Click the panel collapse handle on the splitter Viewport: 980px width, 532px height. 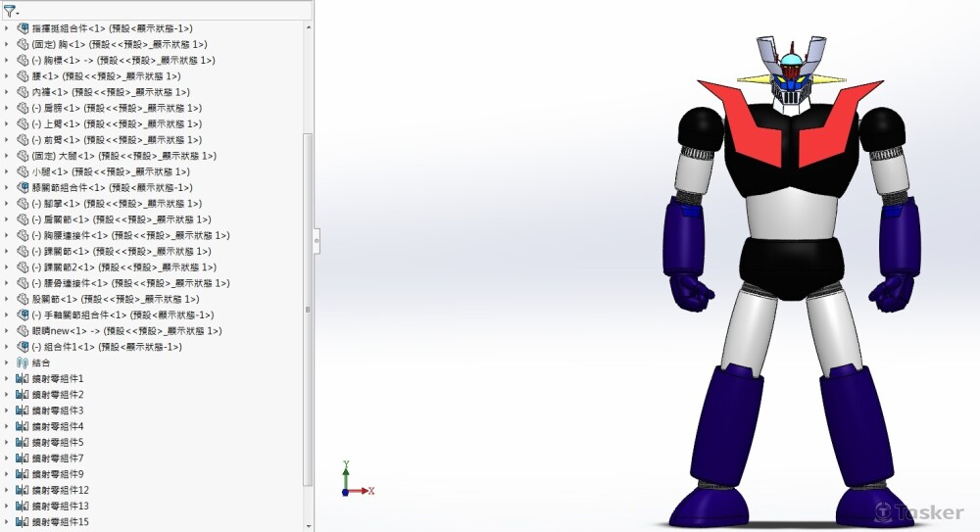pyautogui.click(x=317, y=237)
